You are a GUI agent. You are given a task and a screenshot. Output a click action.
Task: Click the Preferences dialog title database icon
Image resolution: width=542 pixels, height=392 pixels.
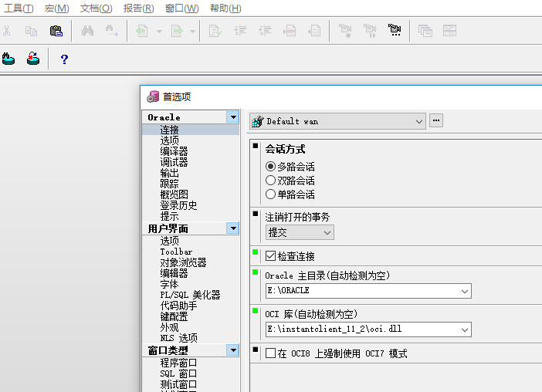153,97
